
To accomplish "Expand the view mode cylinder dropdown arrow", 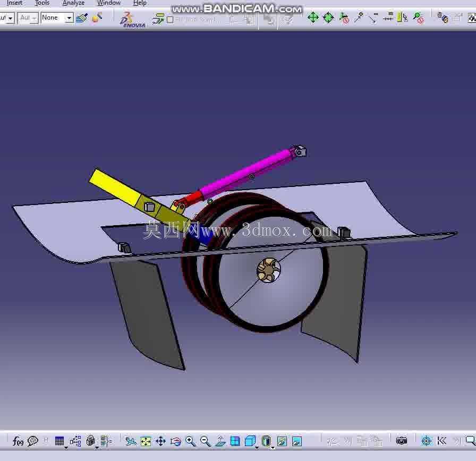I will point(273,448).
